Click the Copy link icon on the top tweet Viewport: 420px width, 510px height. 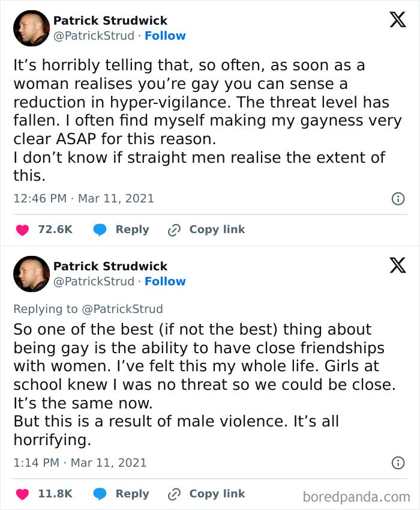[x=174, y=229]
